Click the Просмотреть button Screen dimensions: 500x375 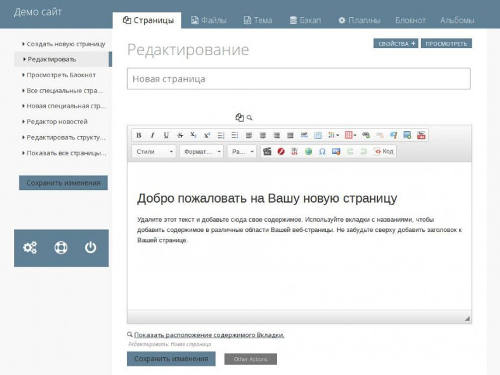click(446, 44)
